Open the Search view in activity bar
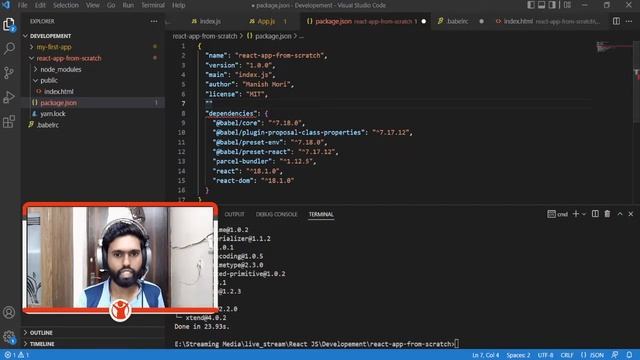640x360 pixels. (9, 49)
